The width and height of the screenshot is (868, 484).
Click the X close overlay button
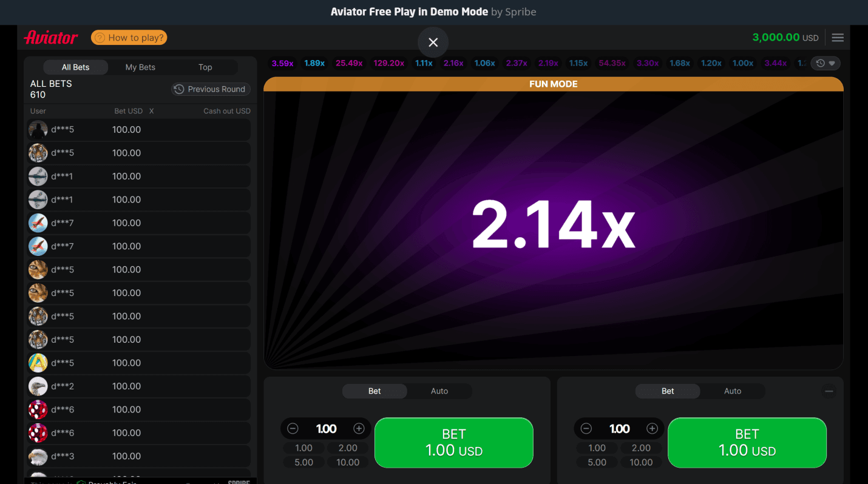pyautogui.click(x=433, y=42)
